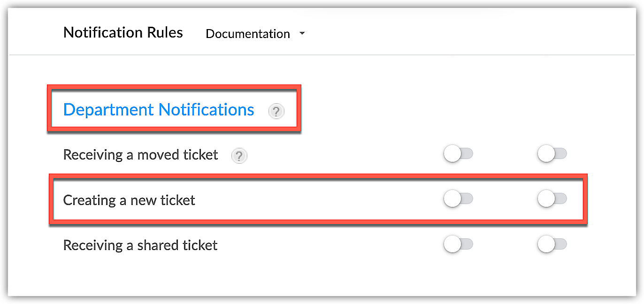
Task: Click empty space inside highlighted Creating a new ticket row
Action: (319, 200)
